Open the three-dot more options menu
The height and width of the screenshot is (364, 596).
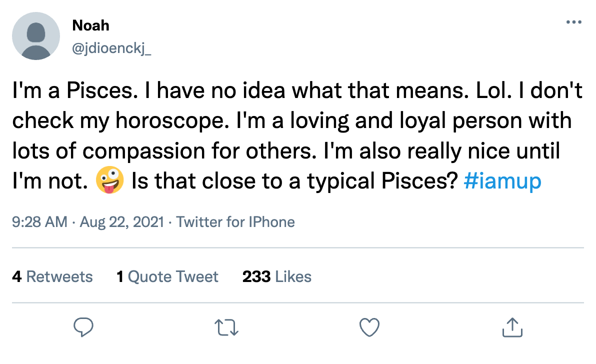pos(573,22)
